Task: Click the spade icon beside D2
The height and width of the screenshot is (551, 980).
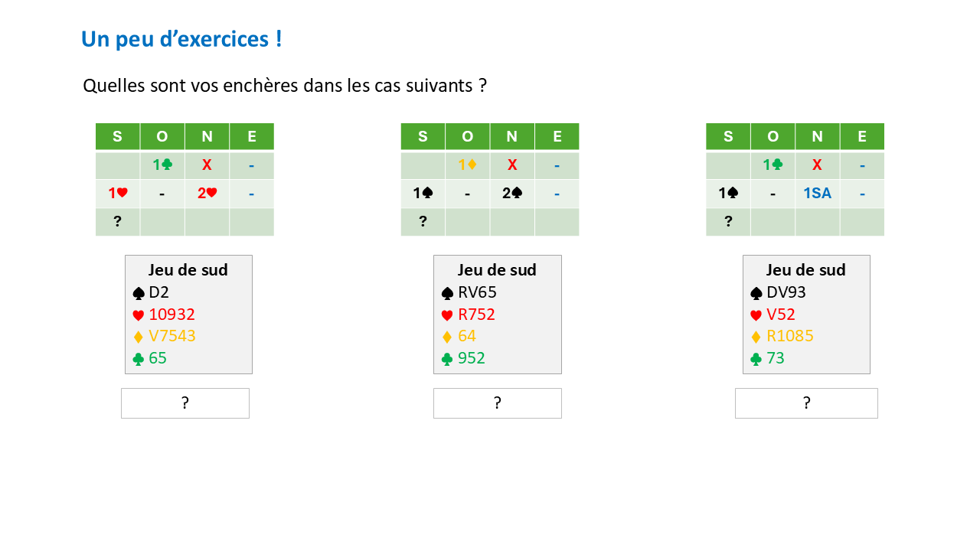Action: 139,293
